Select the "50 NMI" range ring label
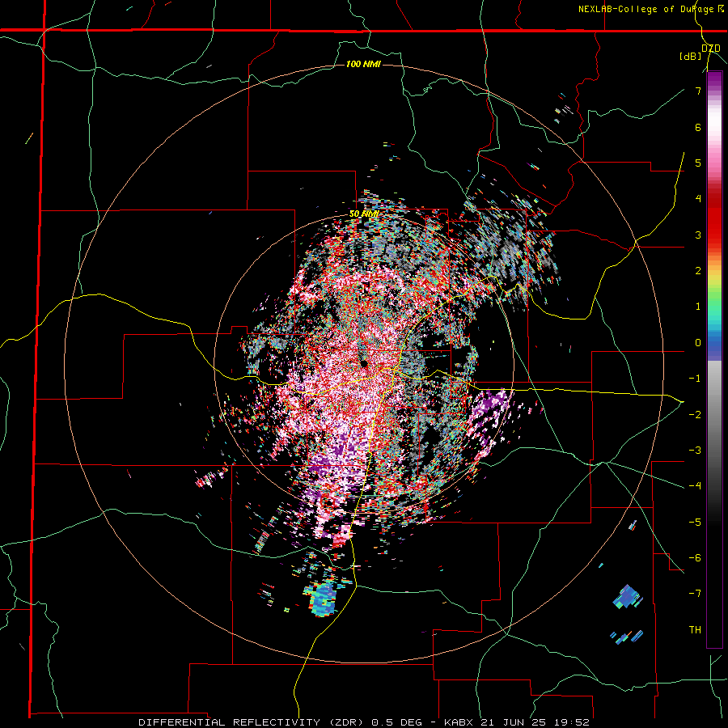This screenshot has width=728, height=728. pyautogui.click(x=364, y=214)
